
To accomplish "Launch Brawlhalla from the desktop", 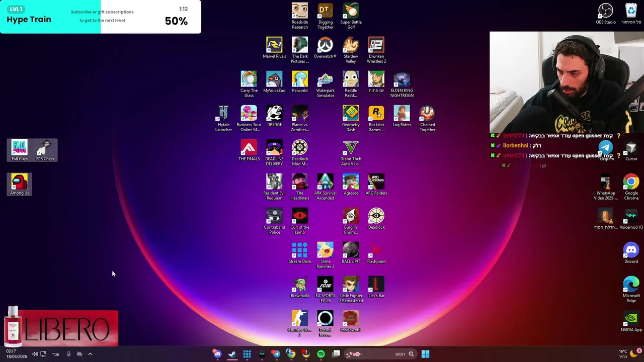I will click(300, 287).
